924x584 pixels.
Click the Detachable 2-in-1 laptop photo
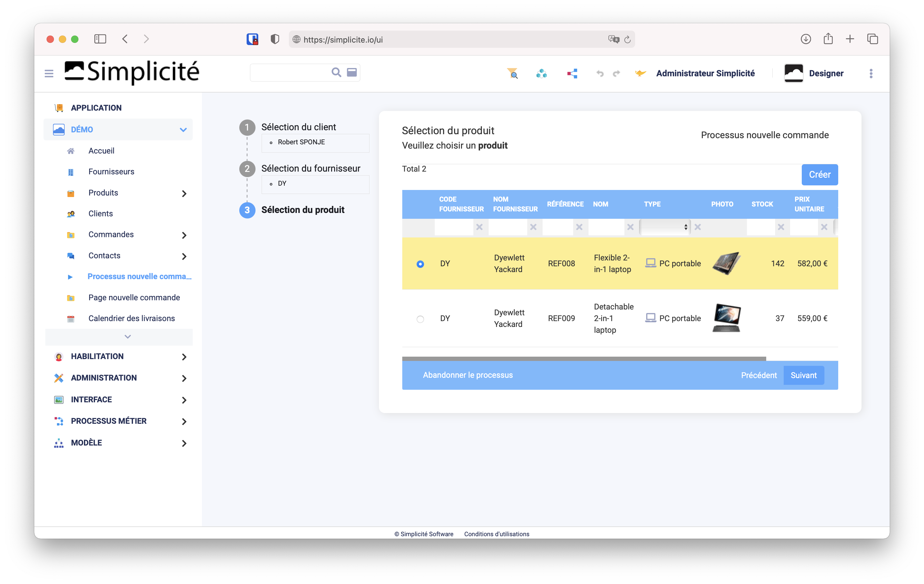[726, 318]
